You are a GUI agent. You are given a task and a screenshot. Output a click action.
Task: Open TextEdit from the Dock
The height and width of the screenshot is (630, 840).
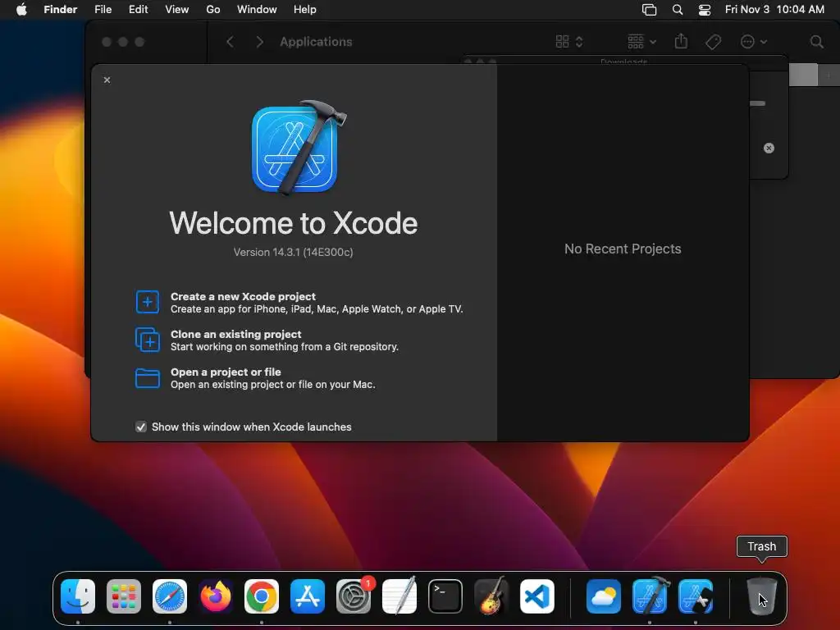click(x=399, y=596)
